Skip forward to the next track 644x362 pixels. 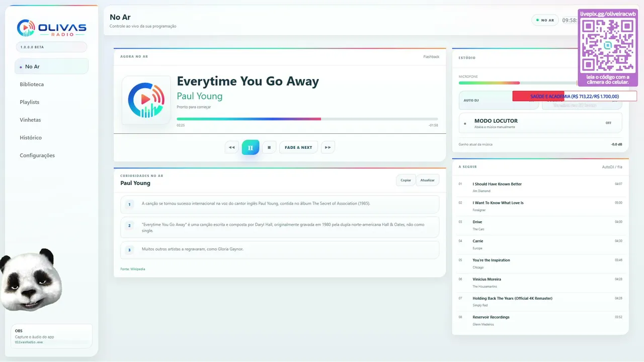click(328, 147)
